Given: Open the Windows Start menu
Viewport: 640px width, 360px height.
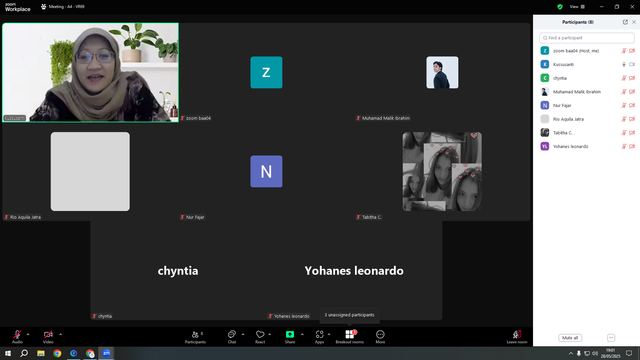Looking at the screenshot, I should (x=8, y=353).
